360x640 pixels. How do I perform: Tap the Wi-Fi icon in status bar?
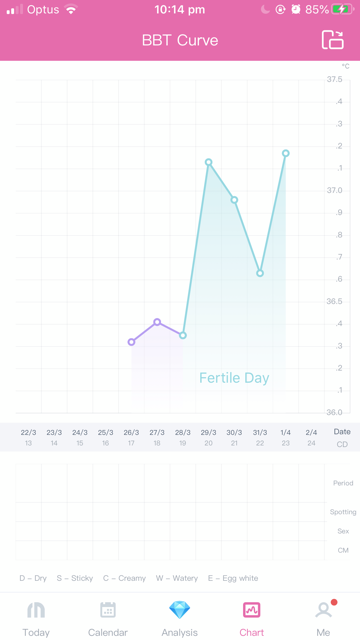coord(71,9)
